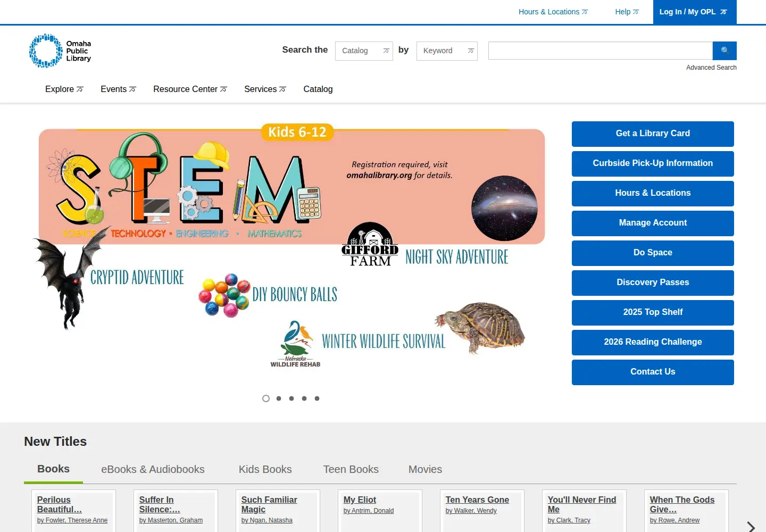Open author link Ngan, Natasha
Image resolution: width=766 pixels, height=532 pixels.
[x=267, y=520]
